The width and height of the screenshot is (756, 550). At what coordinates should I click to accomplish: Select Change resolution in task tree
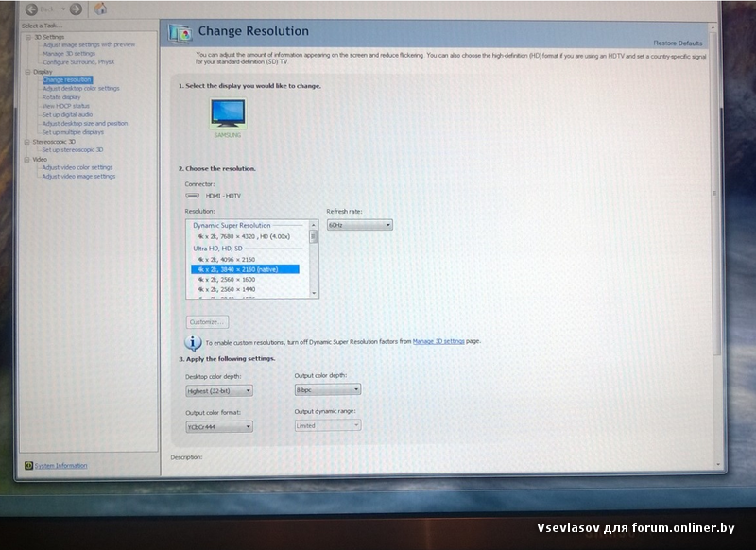pyautogui.click(x=67, y=79)
